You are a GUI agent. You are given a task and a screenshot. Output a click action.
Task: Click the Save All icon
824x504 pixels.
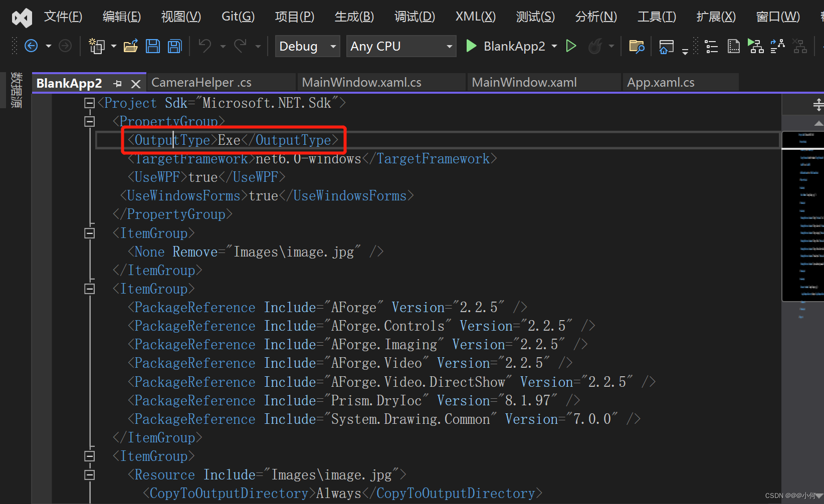click(175, 46)
